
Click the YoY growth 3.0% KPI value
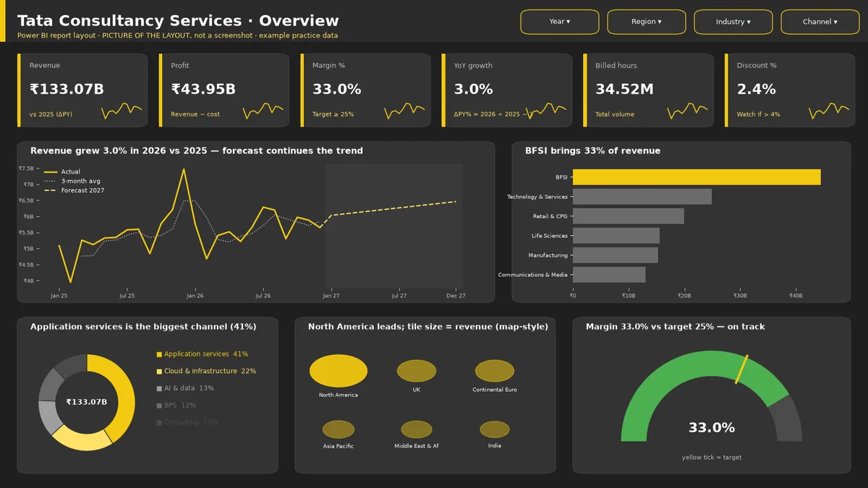click(x=473, y=90)
